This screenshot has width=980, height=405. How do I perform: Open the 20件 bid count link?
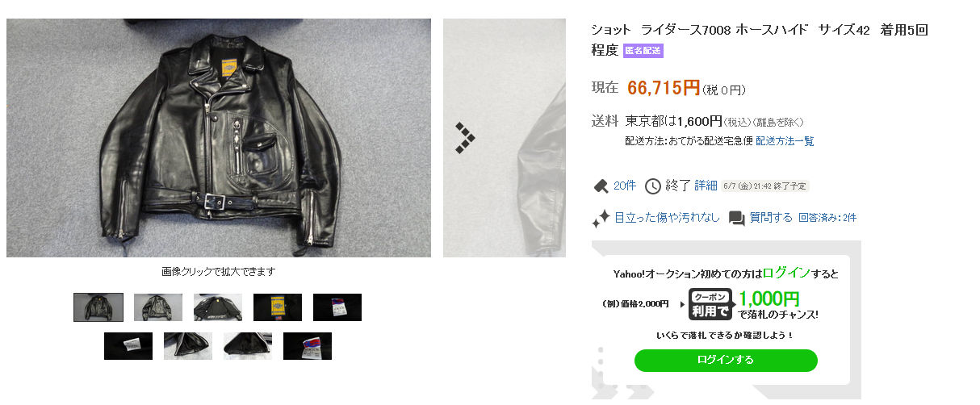pyautogui.click(x=625, y=186)
